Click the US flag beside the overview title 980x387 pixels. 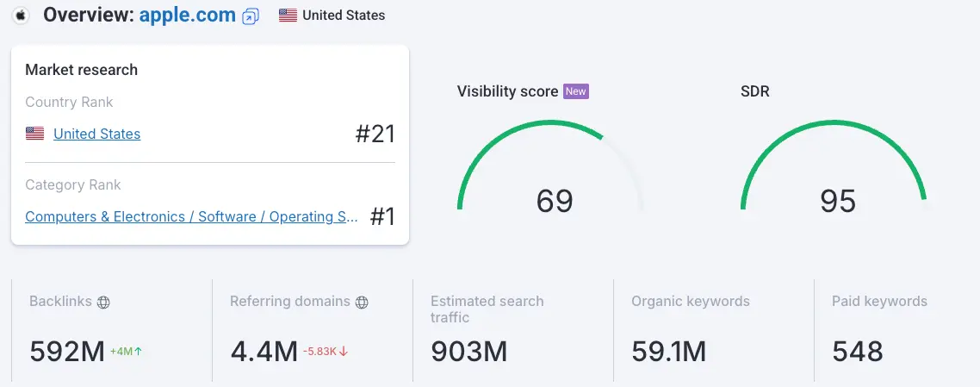288,16
